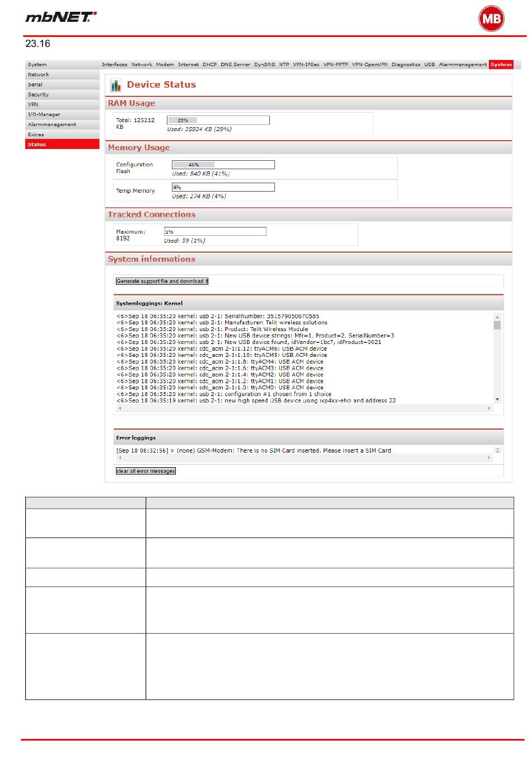Switch to the DynDNS tab
Image resolution: width=532 pixels, height=772 pixels.
(264, 64)
